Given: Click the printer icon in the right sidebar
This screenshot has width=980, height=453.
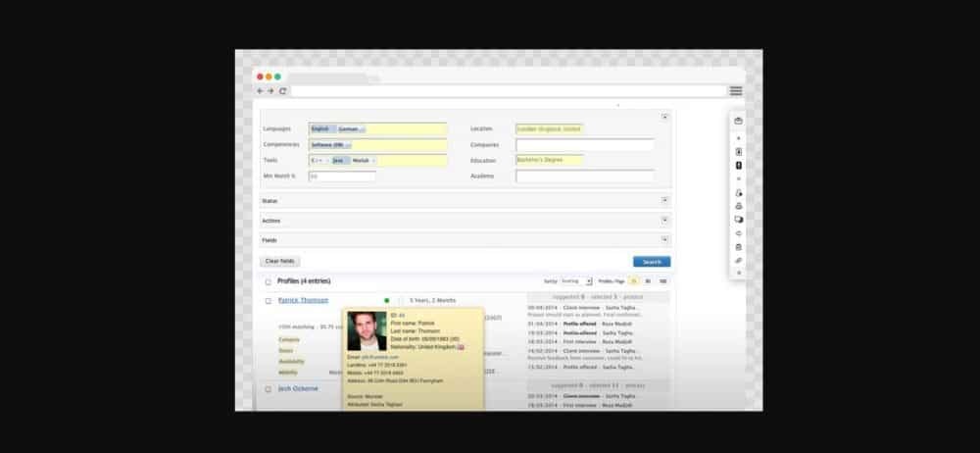Looking at the screenshot, I should click(738, 206).
